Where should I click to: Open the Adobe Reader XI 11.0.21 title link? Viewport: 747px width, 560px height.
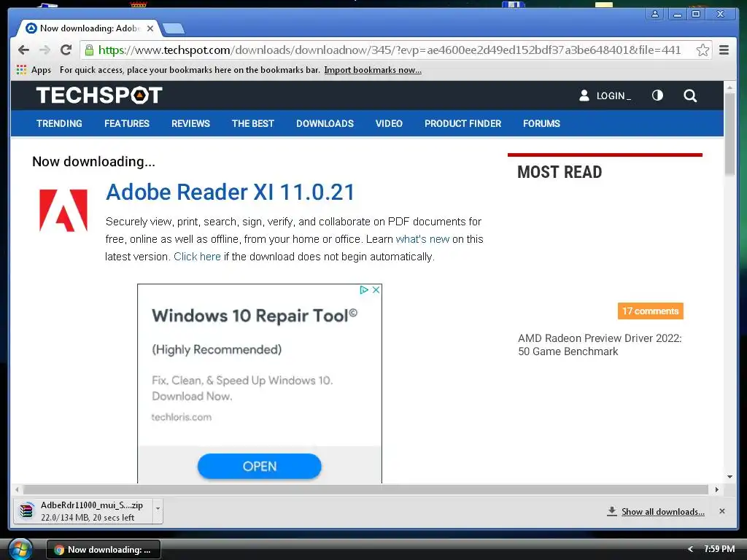pos(230,192)
